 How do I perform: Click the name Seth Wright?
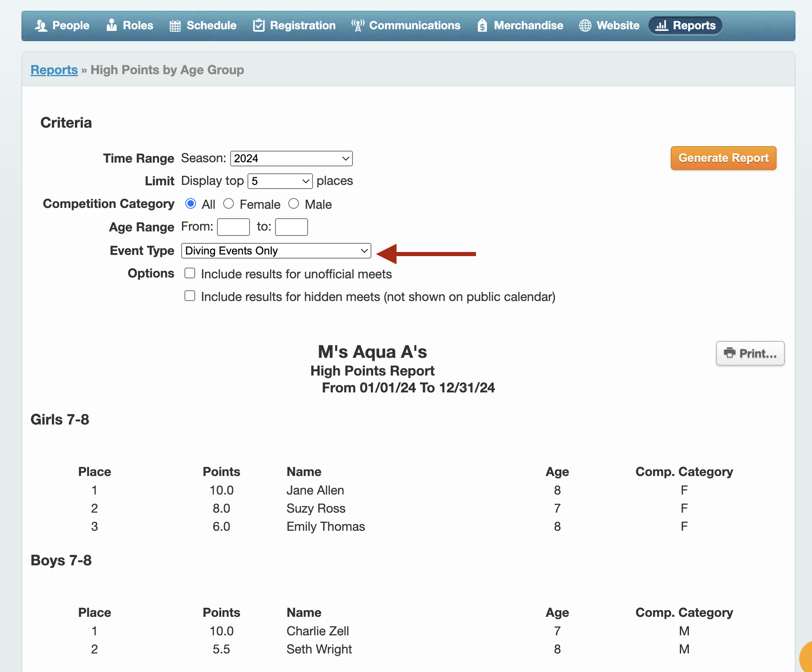319,649
